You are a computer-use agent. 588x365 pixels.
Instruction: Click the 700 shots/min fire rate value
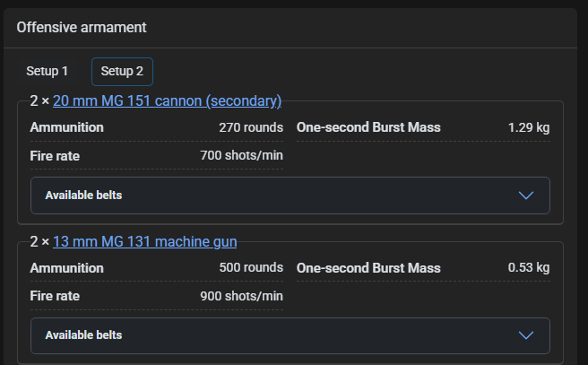click(242, 156)
